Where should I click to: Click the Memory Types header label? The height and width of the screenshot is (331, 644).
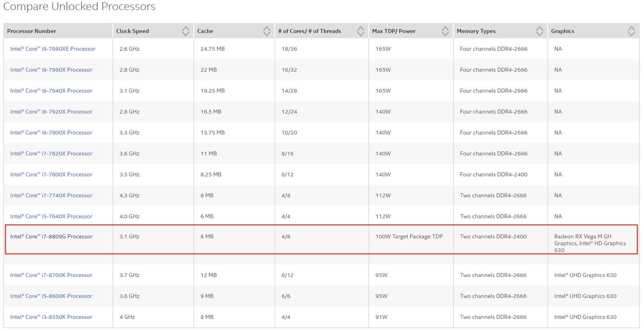476,31
